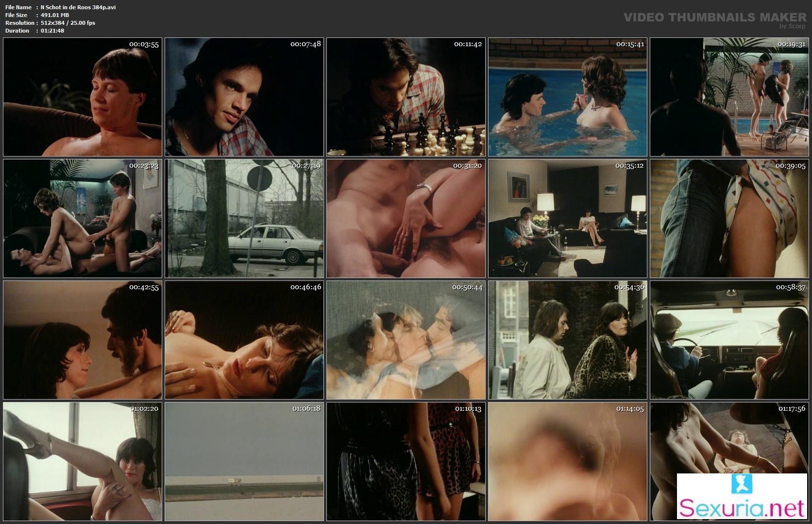This screenshot has height=524, width=812.
Task: Select the driving scene thumbnail at 00:58:37
Action: (x=729, y=340)
